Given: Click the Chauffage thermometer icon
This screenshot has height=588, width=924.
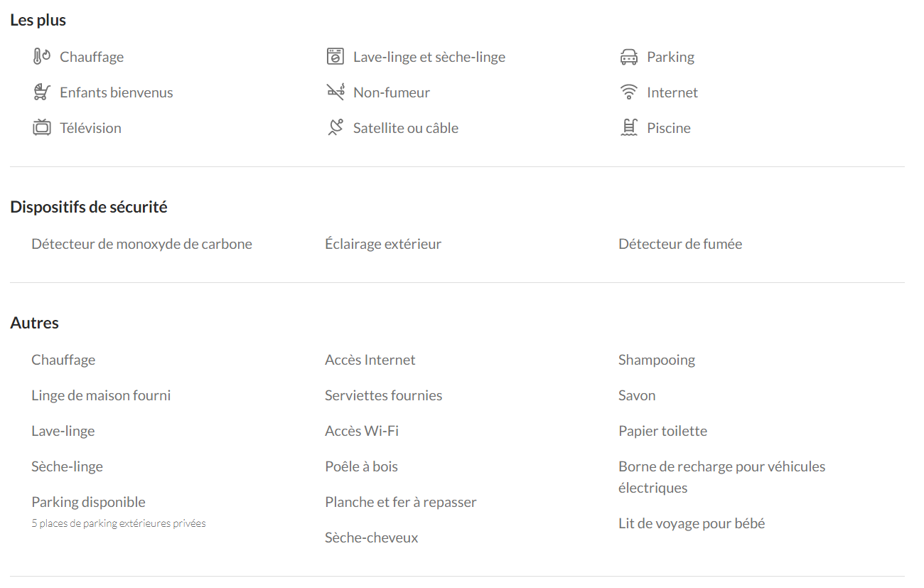Looking at the screenshot, I should point(42,56).
